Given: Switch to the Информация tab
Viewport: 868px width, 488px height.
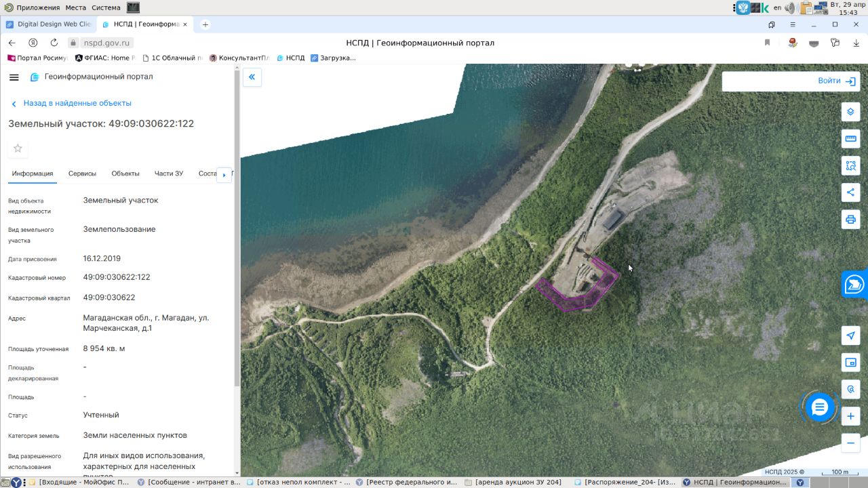Looking at the screenshot, I should (x=33, y=174).
